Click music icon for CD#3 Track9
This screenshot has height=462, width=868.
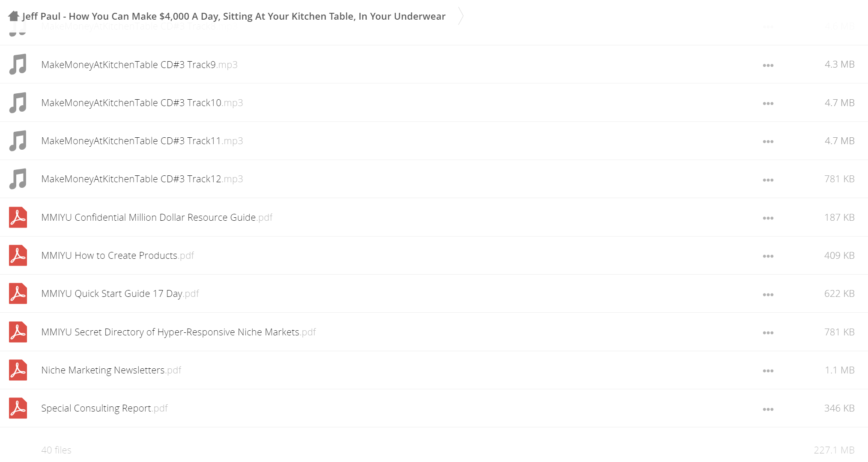tap(18, 65)
